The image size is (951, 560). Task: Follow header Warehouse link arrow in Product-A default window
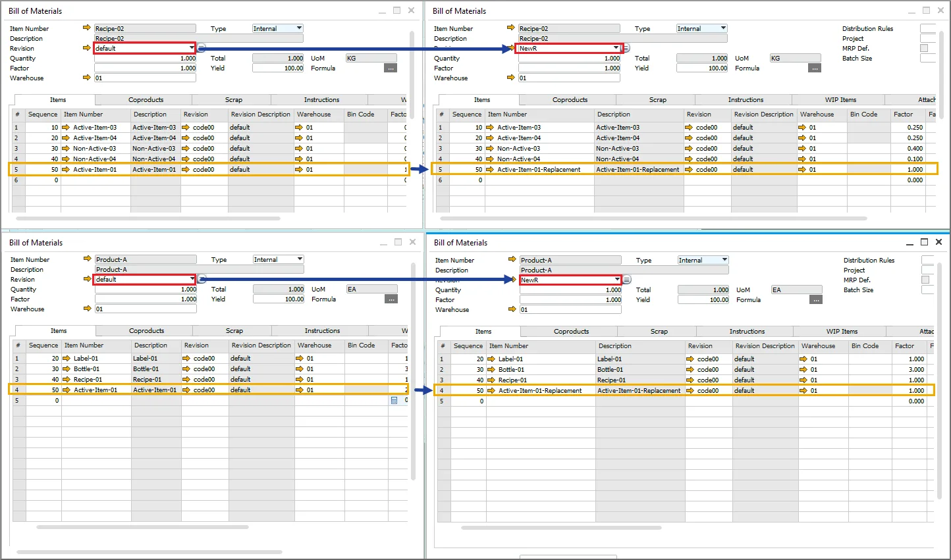tap(87, 309)
